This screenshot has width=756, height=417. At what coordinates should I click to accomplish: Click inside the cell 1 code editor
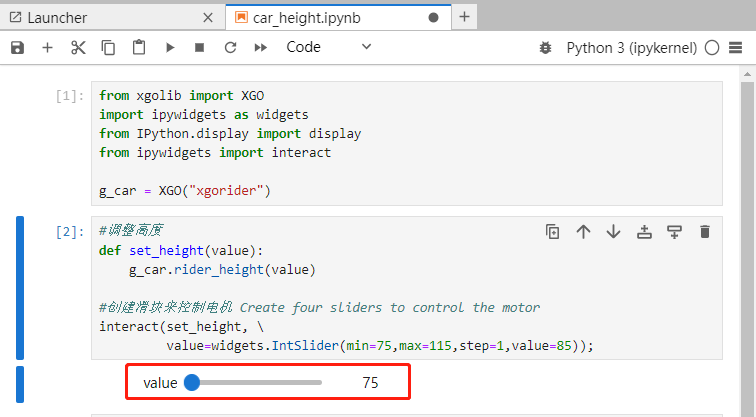click(406, 143)
